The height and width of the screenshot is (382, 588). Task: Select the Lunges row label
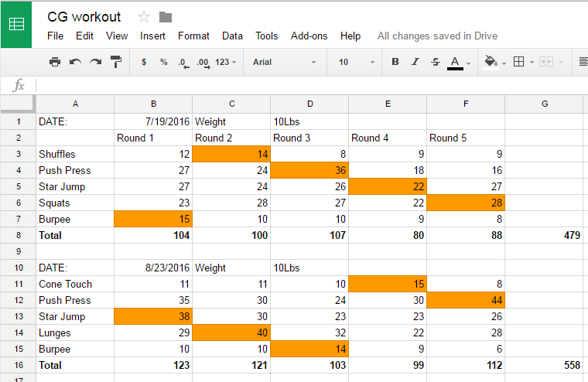click(x=75, y=333)
